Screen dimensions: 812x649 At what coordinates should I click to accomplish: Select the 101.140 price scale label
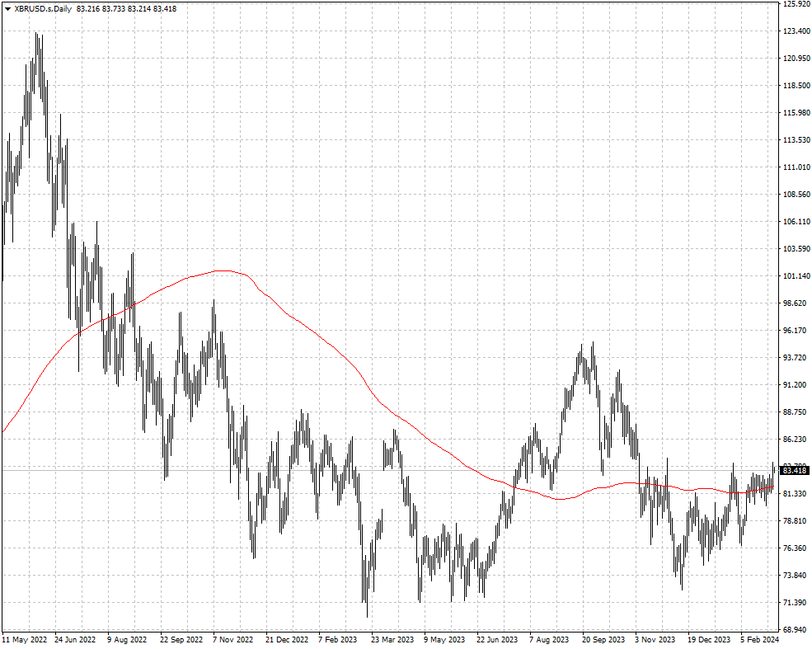[796, 276]
